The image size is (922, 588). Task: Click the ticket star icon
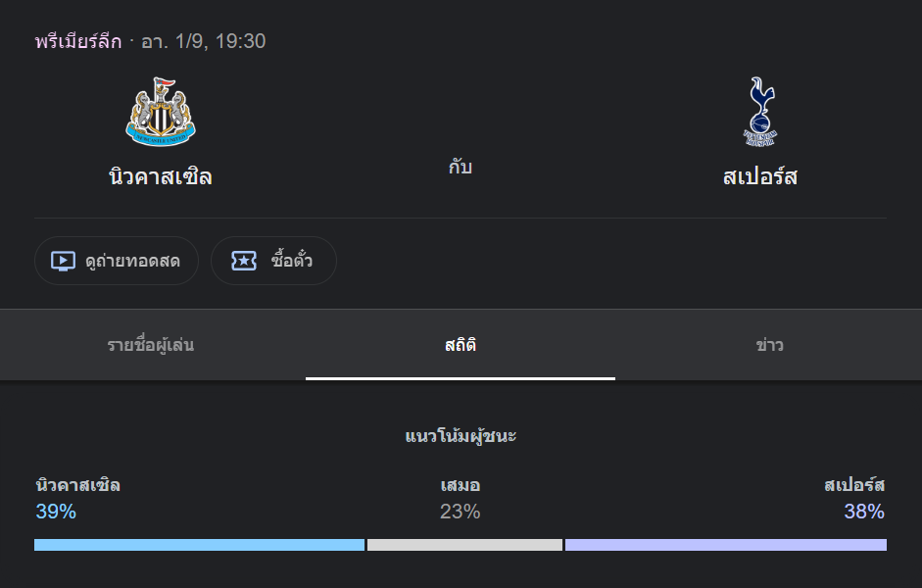click(x=244, y=261)
